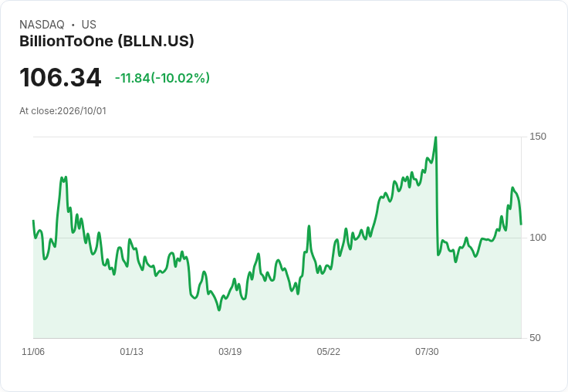Click the current price 106.34
The width and height of the screenshot is (568, 392).
click(60, 77)
